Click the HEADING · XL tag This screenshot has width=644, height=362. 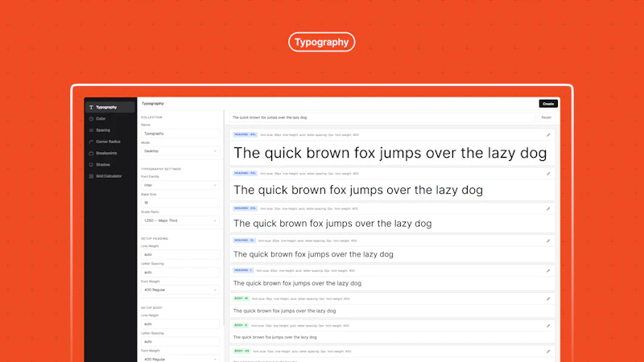(x=245, y=241)
